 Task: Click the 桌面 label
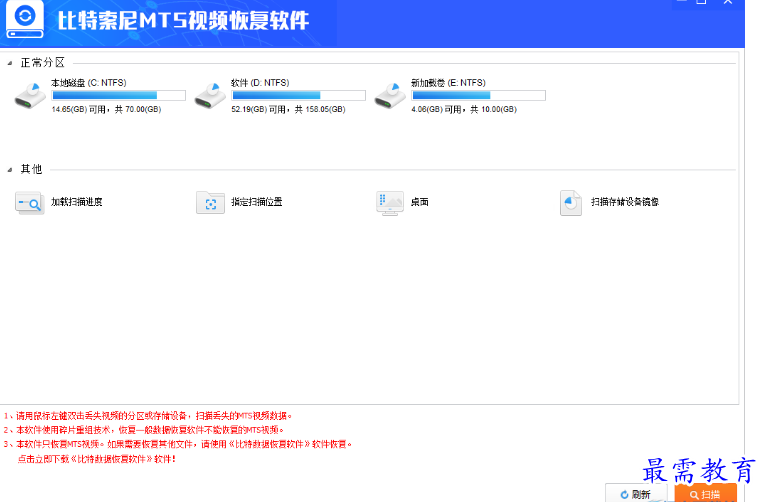(x=420, y=202)
